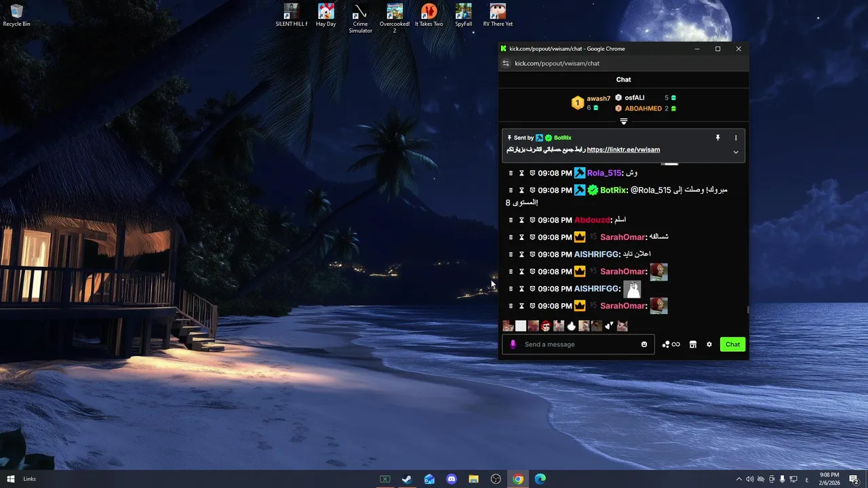The width and height of the screenshot is (868, 488).
Task: Timeout BotRix with the hourglass icon
Action: coord(521,190)
